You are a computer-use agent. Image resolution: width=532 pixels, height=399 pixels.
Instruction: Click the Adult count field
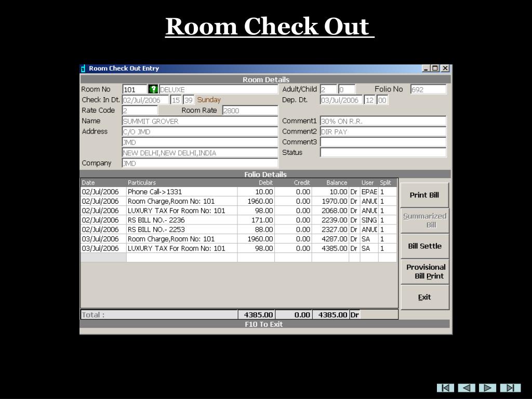coord(328,89)
